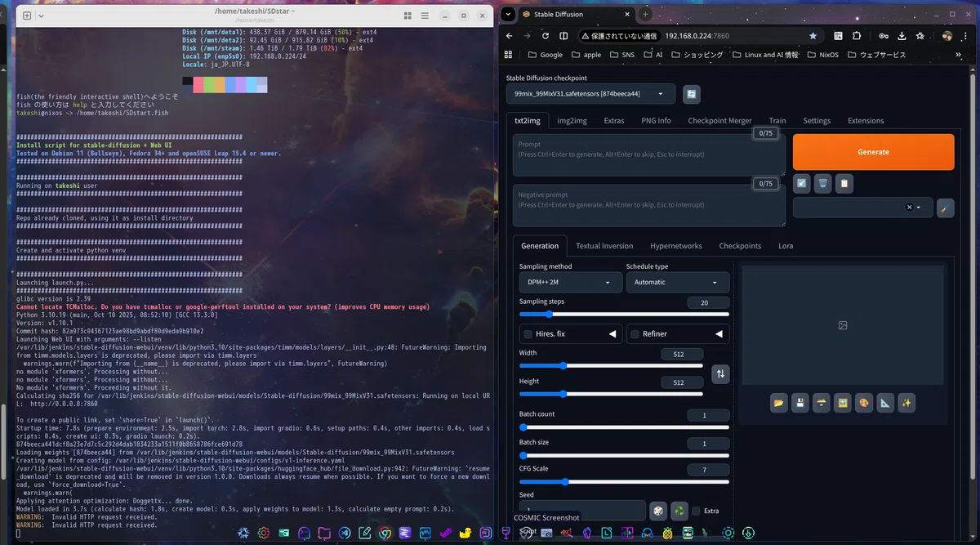Open Chrome from the dock
The height and width of the screenshot is (545, 980).
[x=385, y=533]
